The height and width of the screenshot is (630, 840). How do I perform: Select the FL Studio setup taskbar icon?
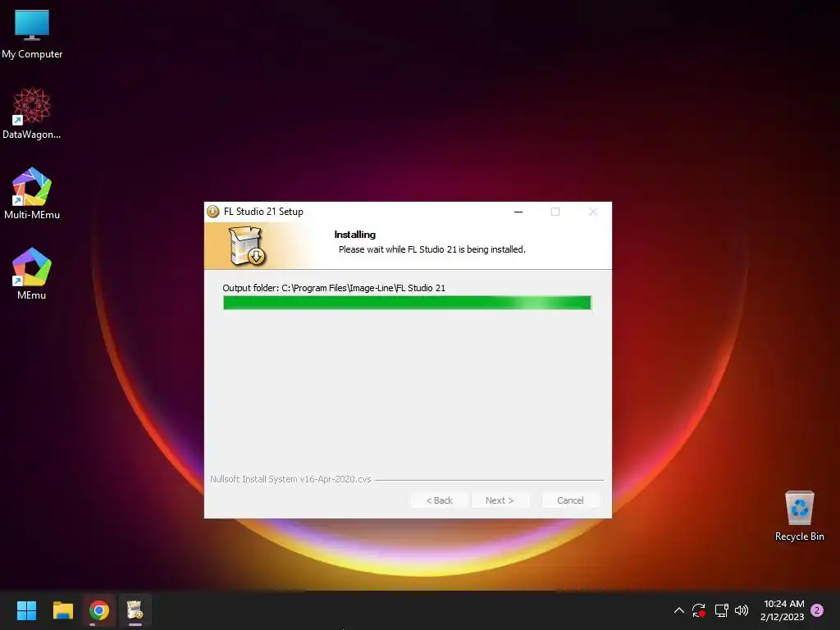point(135,610)
